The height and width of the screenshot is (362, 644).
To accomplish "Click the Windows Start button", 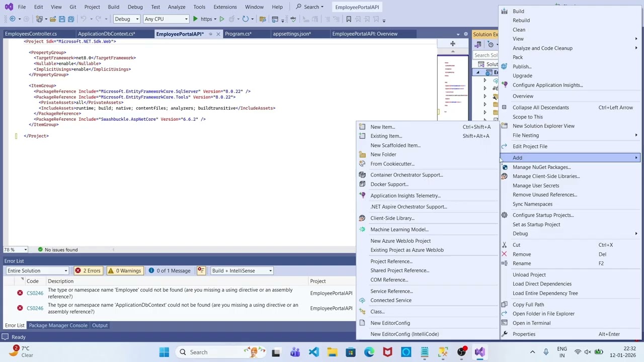I will [164, 352].
